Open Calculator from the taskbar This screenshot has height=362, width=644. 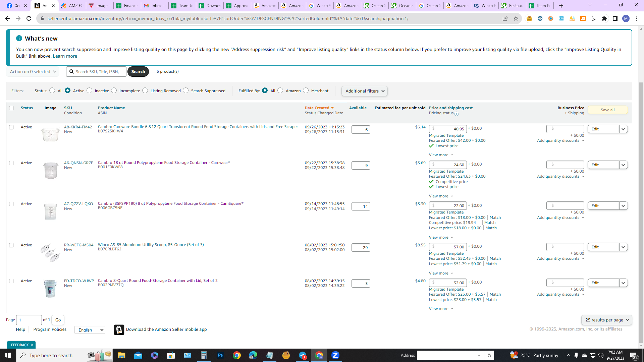point(204,355)
